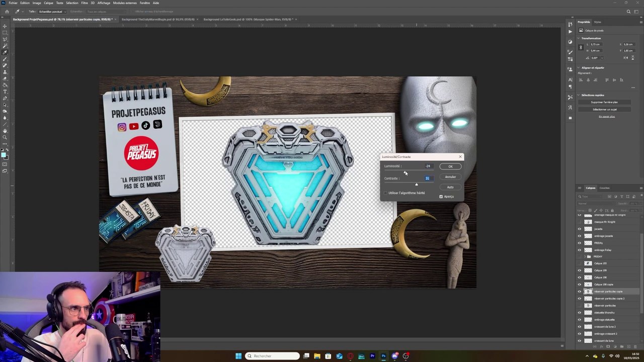Select the Hand tool
The width and height of the screenshot is (644, 362).
click(x=5, y=131)
